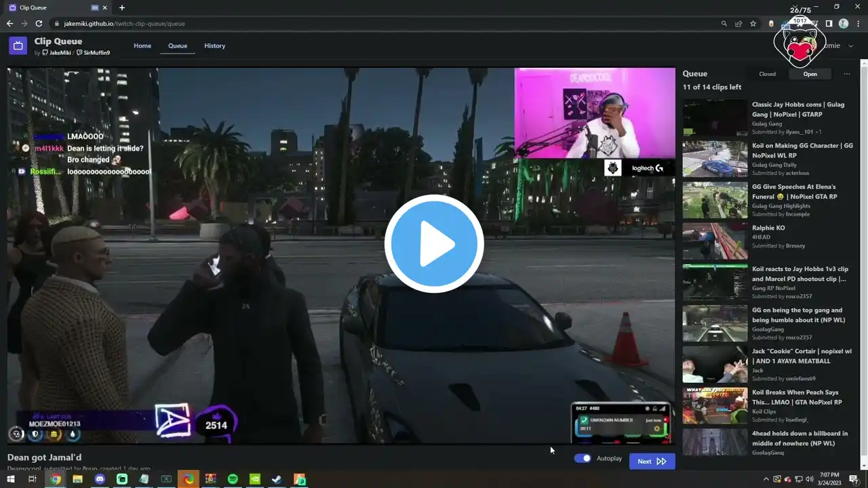Open the Chrome profile avatar
The width and height of the screenshot is (868, 488).
pyautogui.click(x=844, y=24)
